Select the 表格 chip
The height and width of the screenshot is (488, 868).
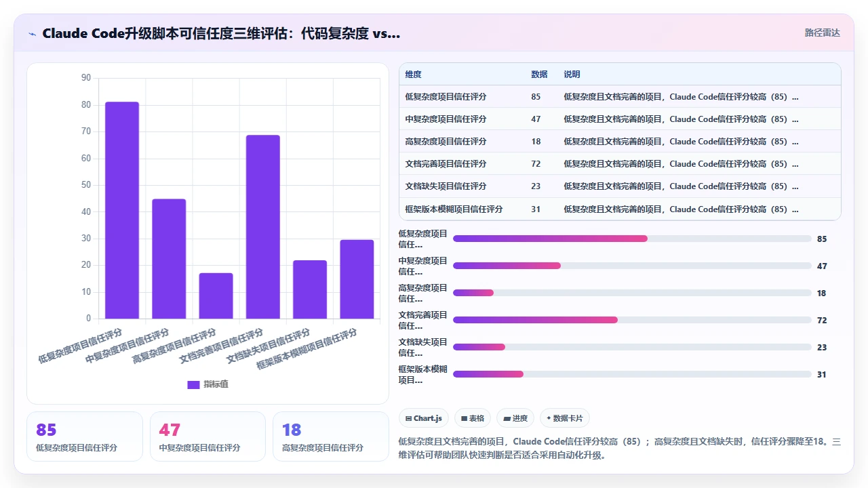[x=473, y=418]
